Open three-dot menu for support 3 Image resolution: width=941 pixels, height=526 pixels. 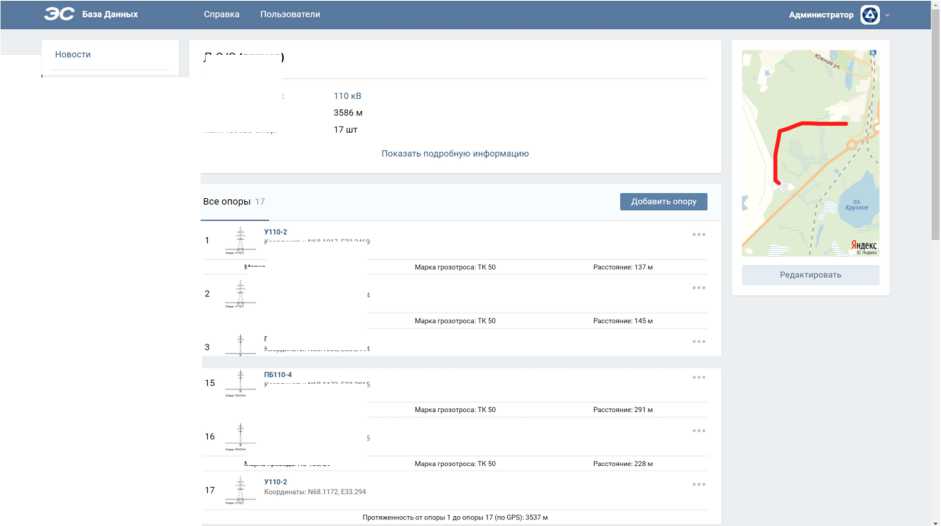point(698,342)
